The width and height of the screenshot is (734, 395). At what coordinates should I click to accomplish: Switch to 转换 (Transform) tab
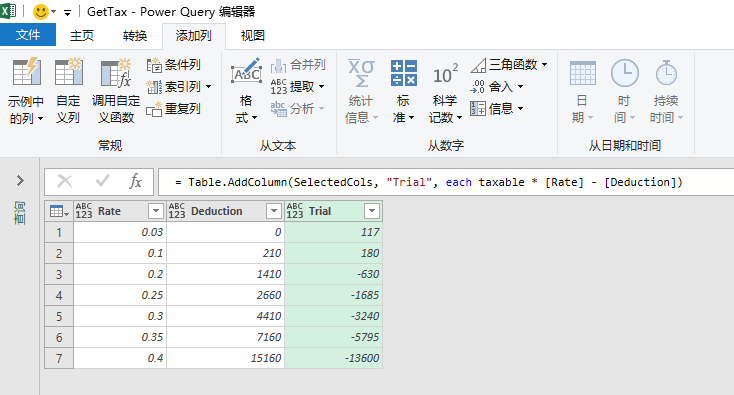click(x=135, y=36)
